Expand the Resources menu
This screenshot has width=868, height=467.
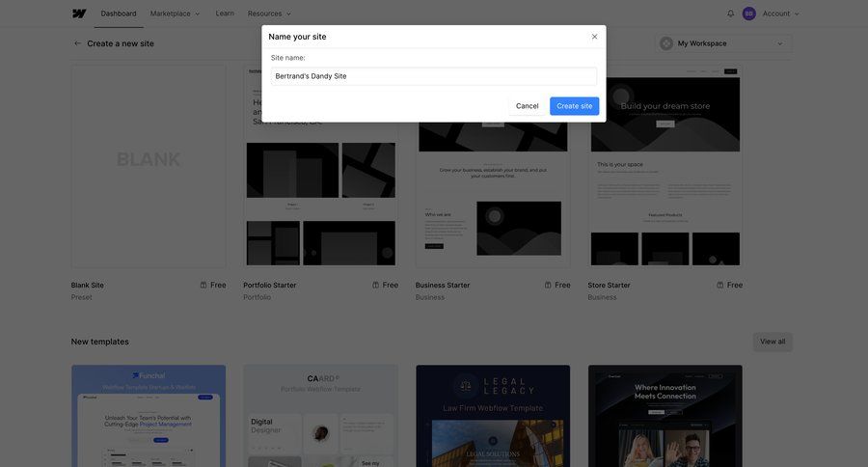click(269, 14)
